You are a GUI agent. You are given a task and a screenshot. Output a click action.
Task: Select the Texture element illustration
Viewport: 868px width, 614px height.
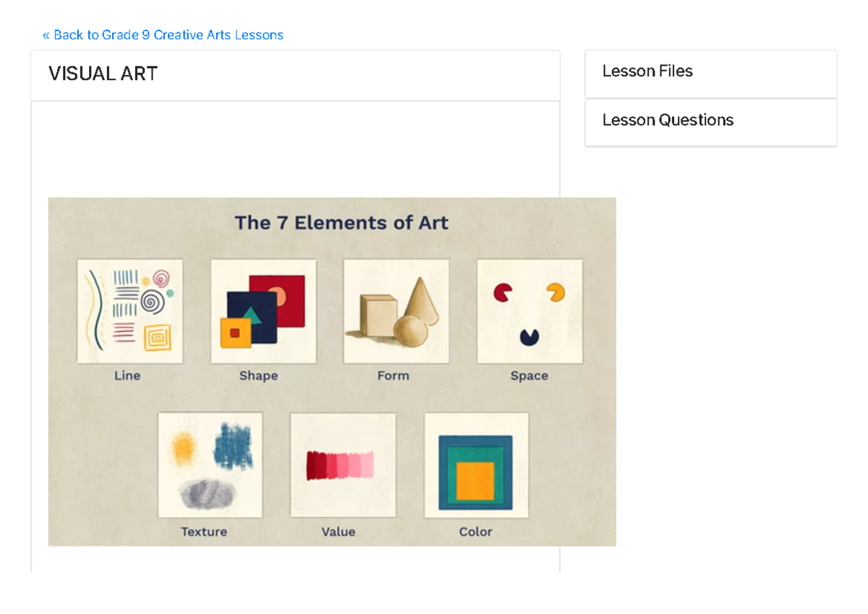click(x=210, y=464)
